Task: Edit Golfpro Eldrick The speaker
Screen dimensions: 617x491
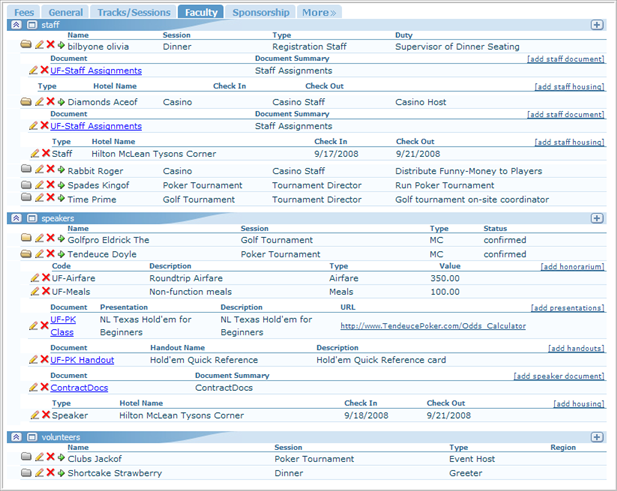Action: click(39, 238)
